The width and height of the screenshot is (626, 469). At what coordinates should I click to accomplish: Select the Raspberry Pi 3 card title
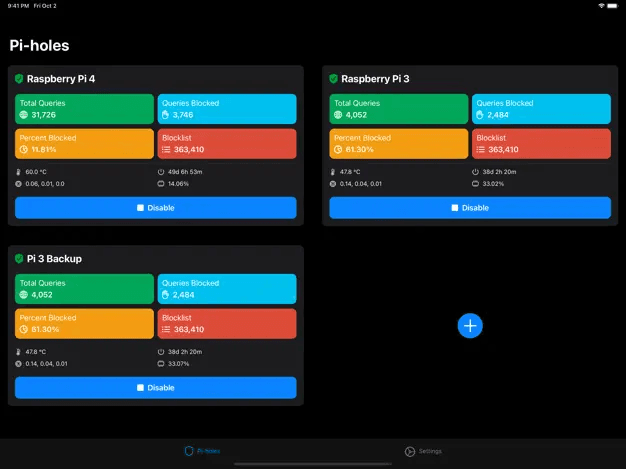pyautogui.click(x=375, y=79)
